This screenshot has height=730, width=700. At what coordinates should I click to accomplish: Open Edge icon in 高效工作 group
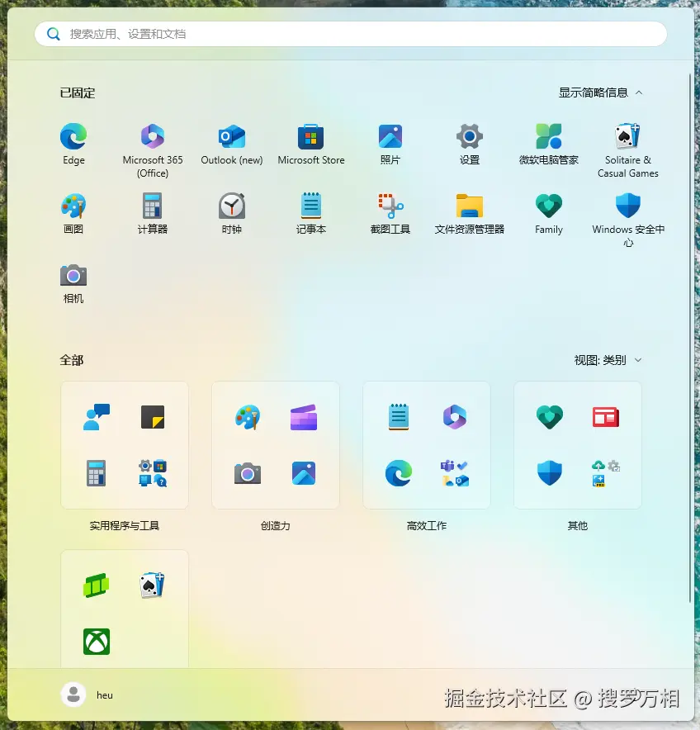399,473
